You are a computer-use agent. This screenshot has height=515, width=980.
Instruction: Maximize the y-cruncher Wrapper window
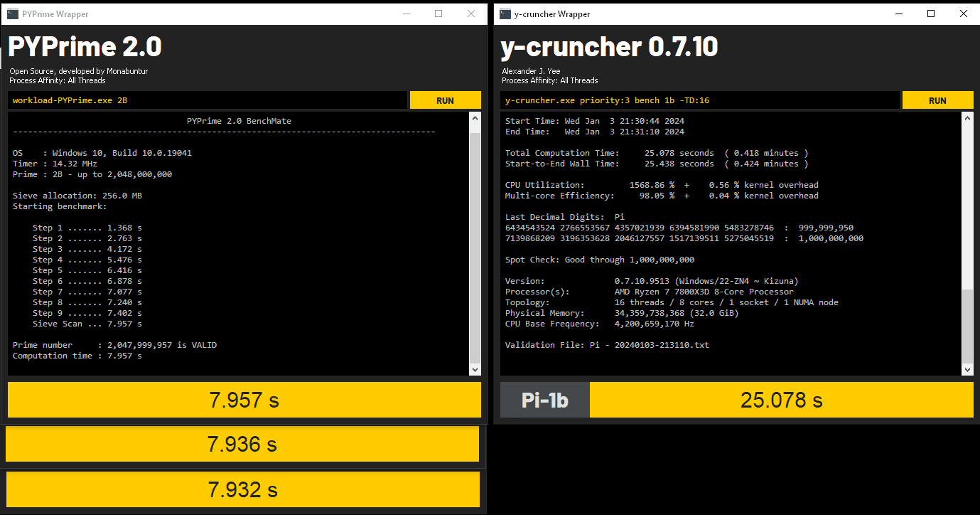(x=931, y=14)
